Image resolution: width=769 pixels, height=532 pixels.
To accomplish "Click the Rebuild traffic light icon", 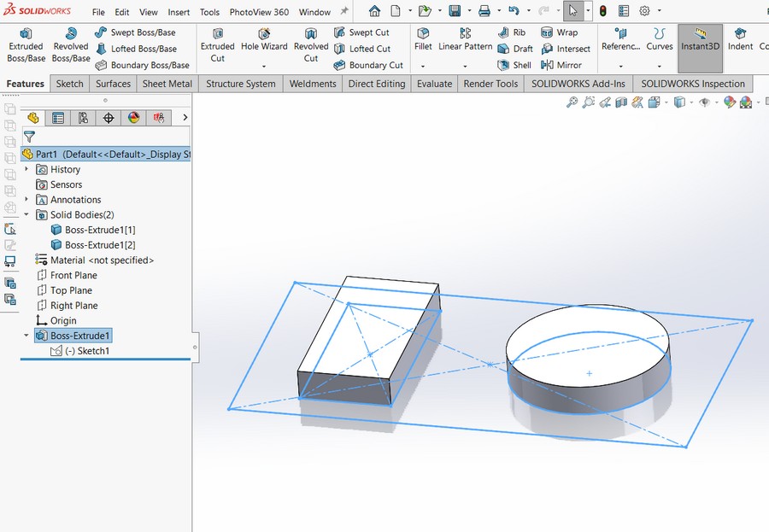I will 603,11.
